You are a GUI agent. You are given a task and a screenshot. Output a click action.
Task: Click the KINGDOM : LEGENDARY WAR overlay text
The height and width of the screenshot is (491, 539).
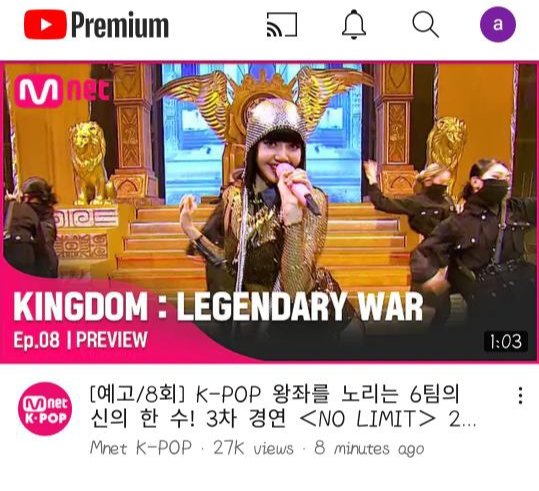point(218,307)
